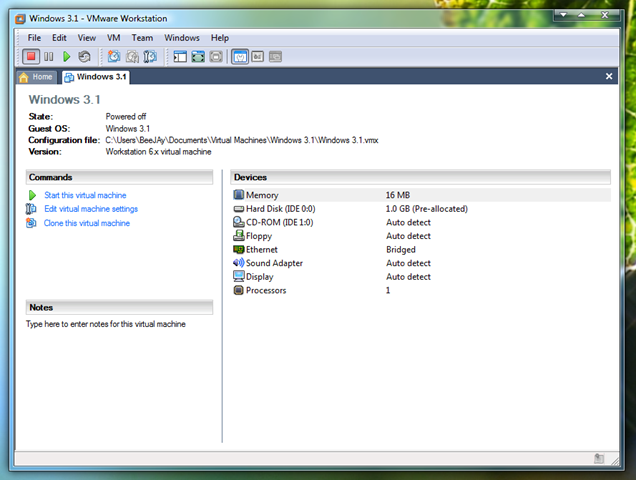Click the Devices panel header
This screenshot has width=636, height=480.
(x=420, y=177)
